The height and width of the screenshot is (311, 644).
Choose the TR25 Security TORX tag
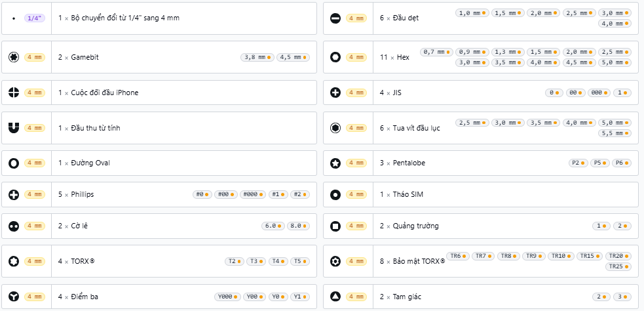[x=618, y=266]
